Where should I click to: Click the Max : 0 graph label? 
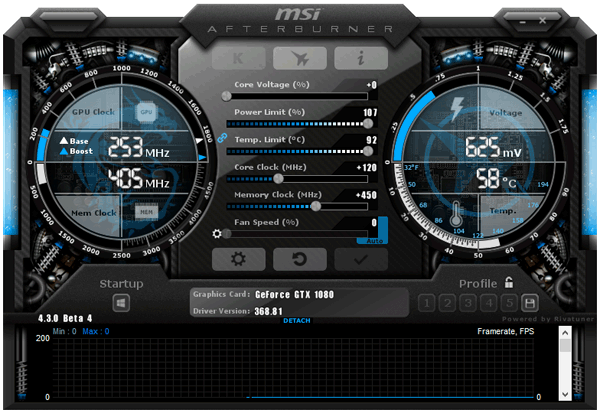(x=96, y=331)
